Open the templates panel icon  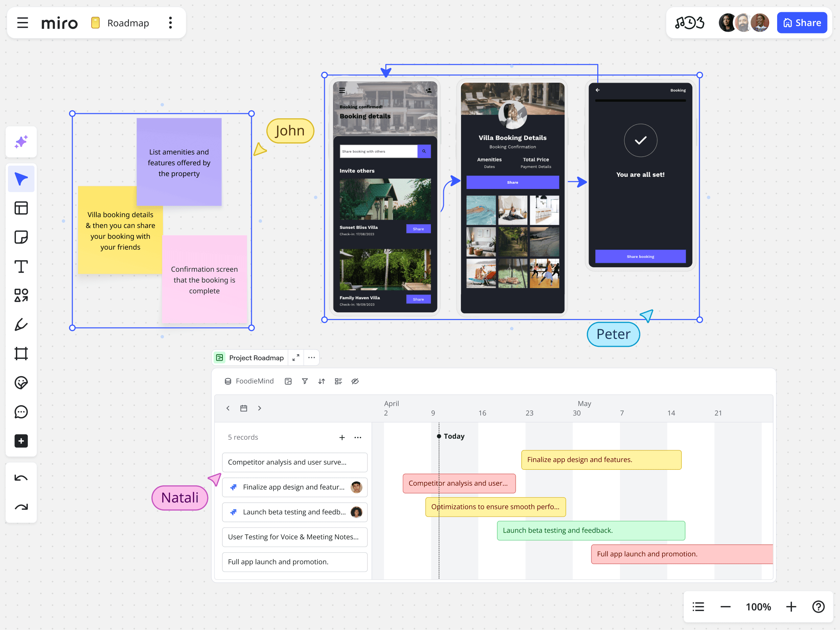(x=21, y=208)
